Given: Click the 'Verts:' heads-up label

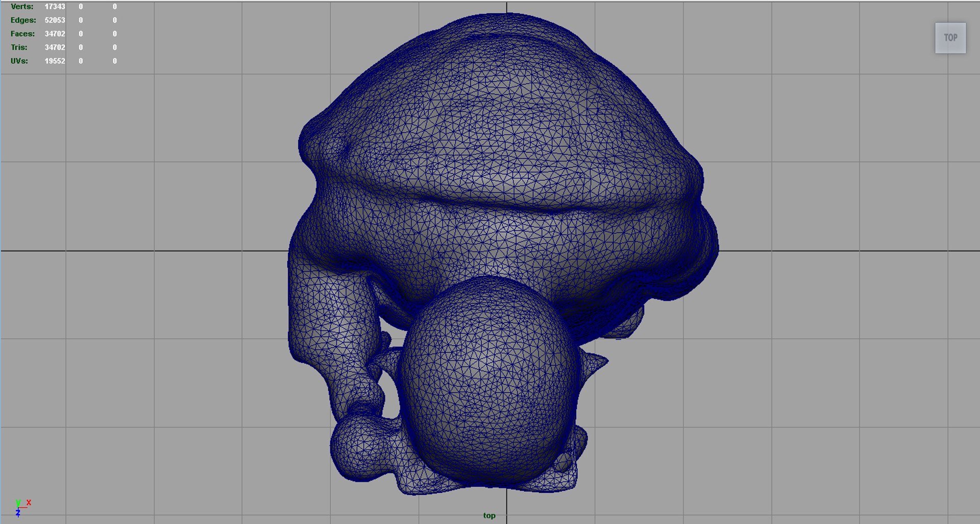Looking at the screenshot, I should (x=22, y=7).
